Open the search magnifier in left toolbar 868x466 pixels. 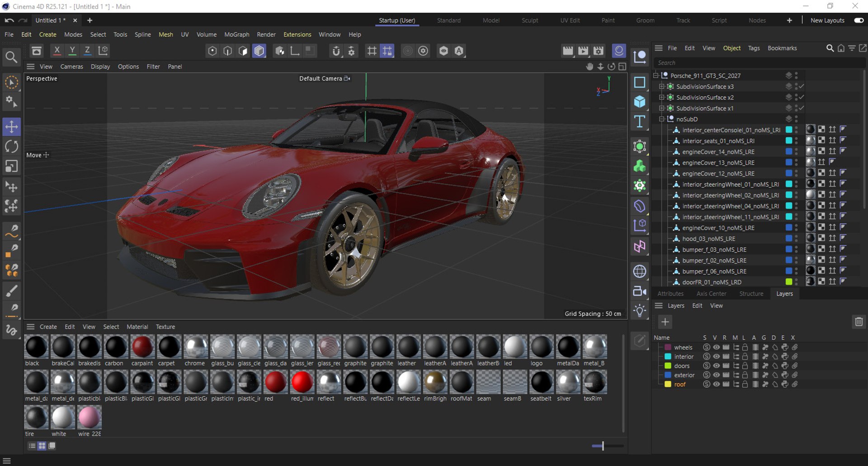click(x=11, y=57)
